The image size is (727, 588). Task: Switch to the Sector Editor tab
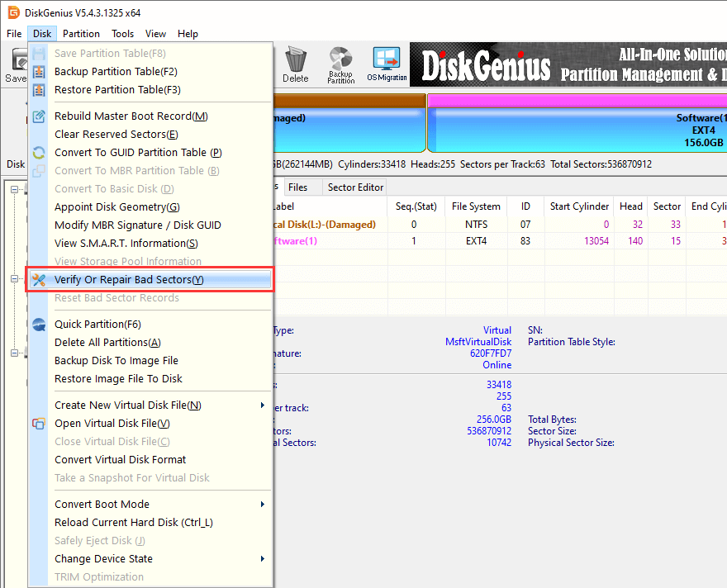(x=356, y=187)
